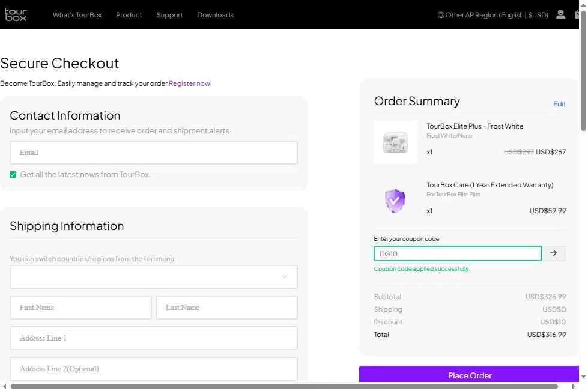Focus the Address Line 2(Optional) field
Viewport: 588px width, 391px height.
click(154, 369)
